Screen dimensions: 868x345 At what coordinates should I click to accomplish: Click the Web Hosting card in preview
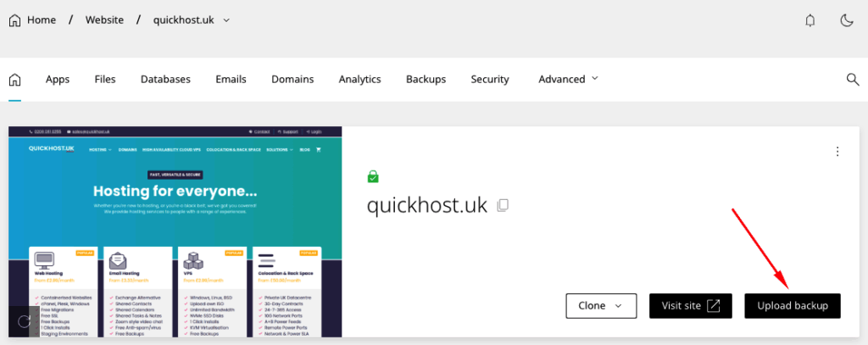click(x=63, y=292)
